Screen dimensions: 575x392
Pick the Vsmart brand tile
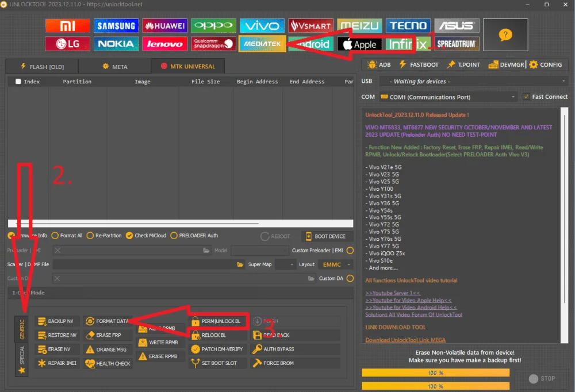310,26
